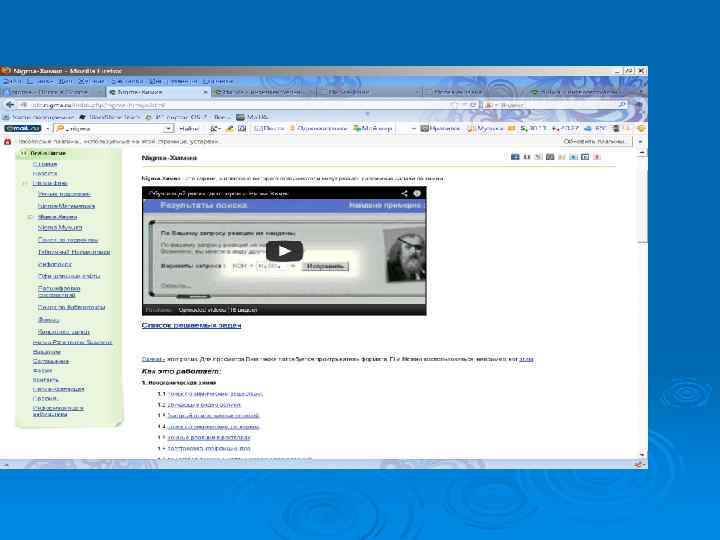Collapse the expander beside Nigma-Химия in sidebar
720x540 pixels.
pyautogui.click(x=30, y=217)
